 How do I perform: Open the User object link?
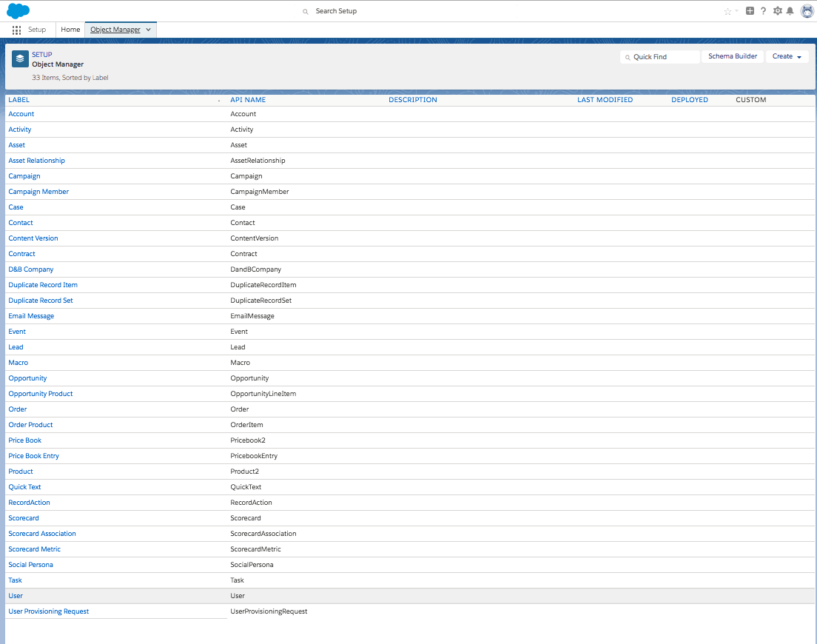pyautogui.click(x=16, y=596)
